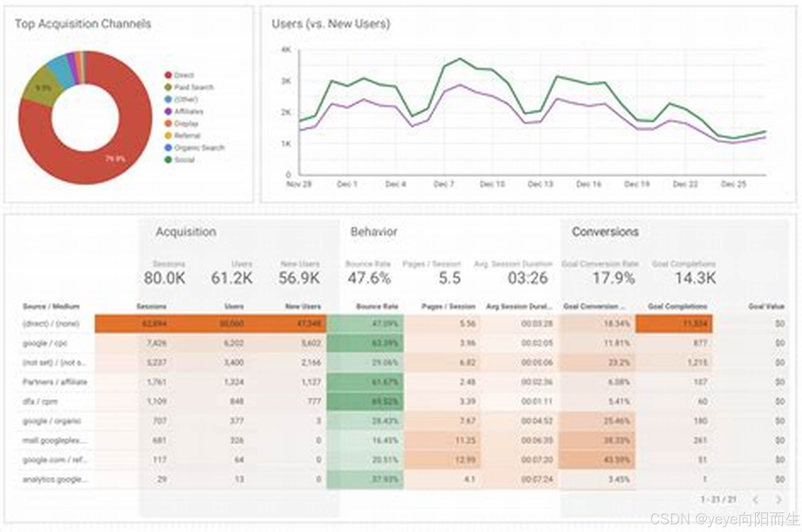The width and height of the screenshot is (802, 532).
Task: Select the (direct) / (none) table row
Action: pos(51,323)
